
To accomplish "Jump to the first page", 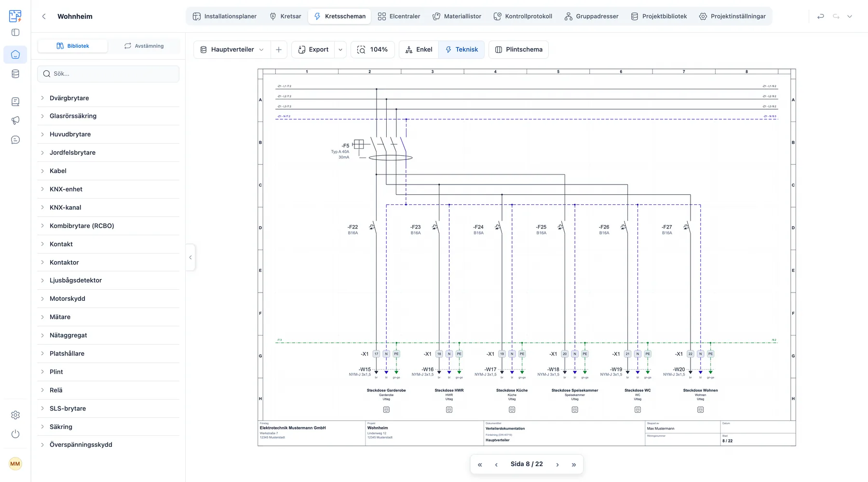I will click(x=480, y=465).
